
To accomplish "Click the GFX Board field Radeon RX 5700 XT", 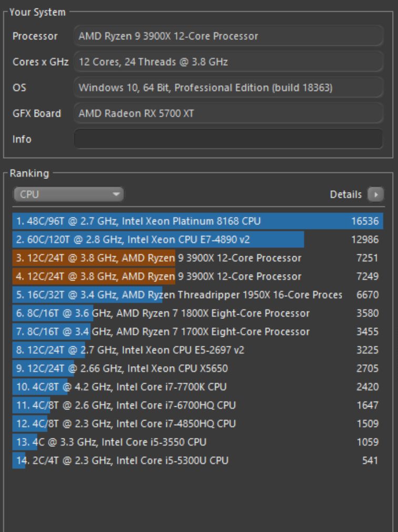I will tap(229, 113).
